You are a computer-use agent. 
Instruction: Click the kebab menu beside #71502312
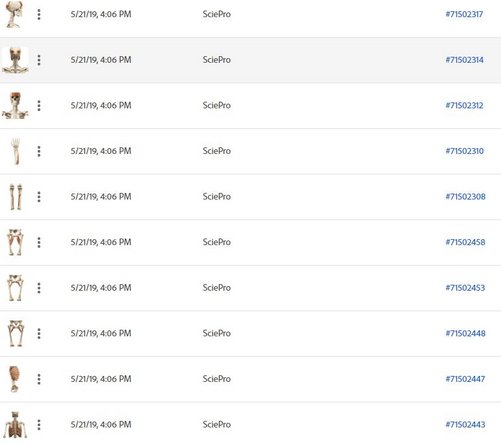39,106
